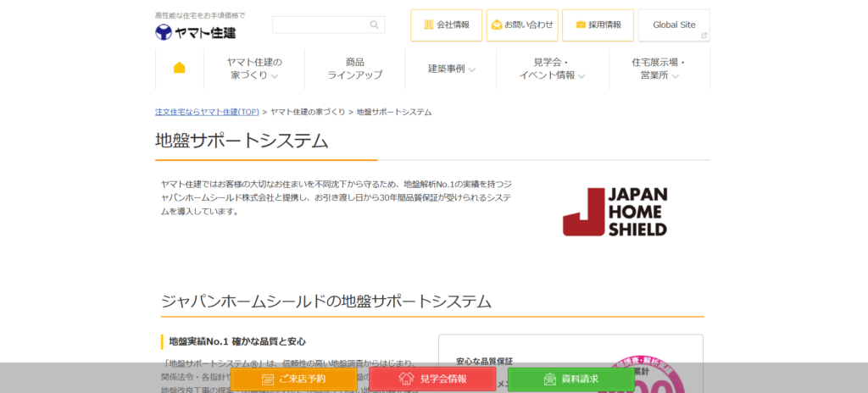Open お問い合わせ contact button

click(522, 25)
